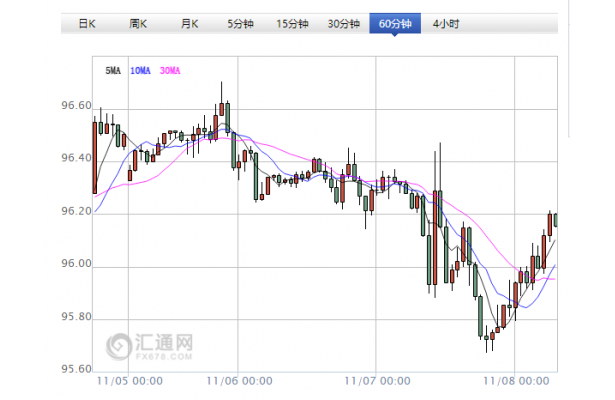Click the 11/05 00:00 date label
This screenshot has height=400, width=615.
tap(130, 381)
